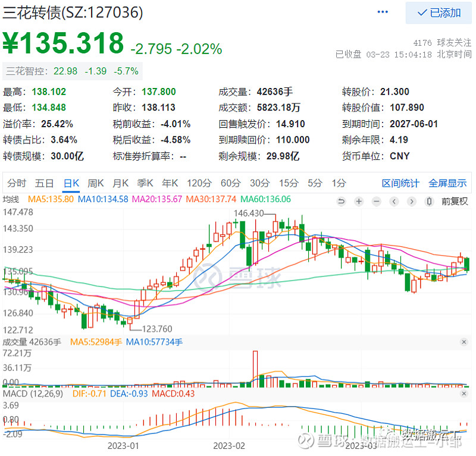Toggle the candlestick chart style icon
Screen dimensions: 476x456
(429, 201)
